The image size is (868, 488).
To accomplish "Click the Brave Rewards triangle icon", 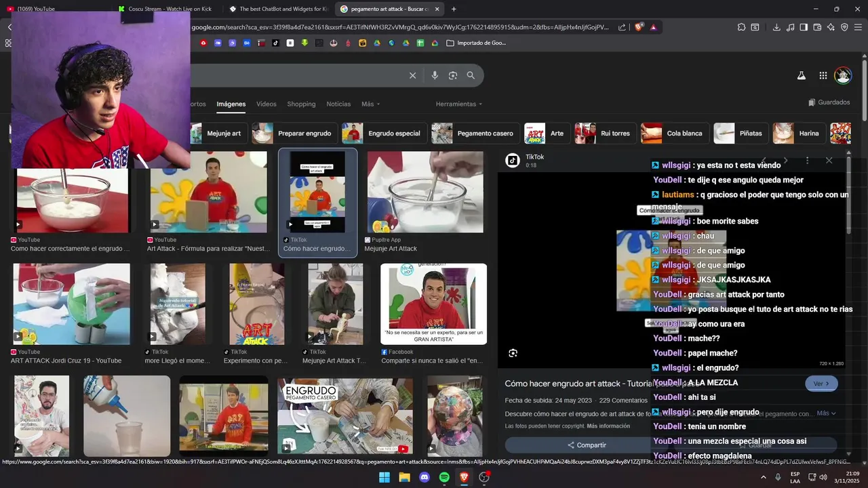I will click(x=653, y=27).
